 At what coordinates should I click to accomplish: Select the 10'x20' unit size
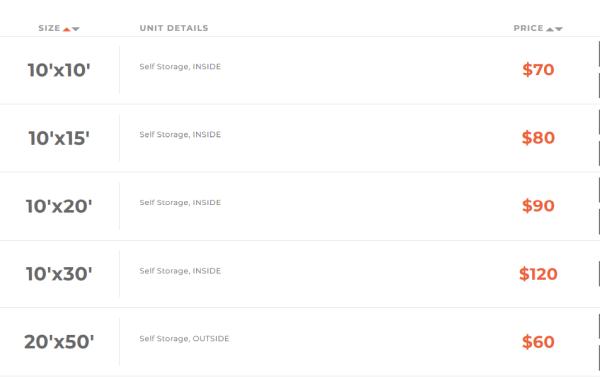coord(59,206)
